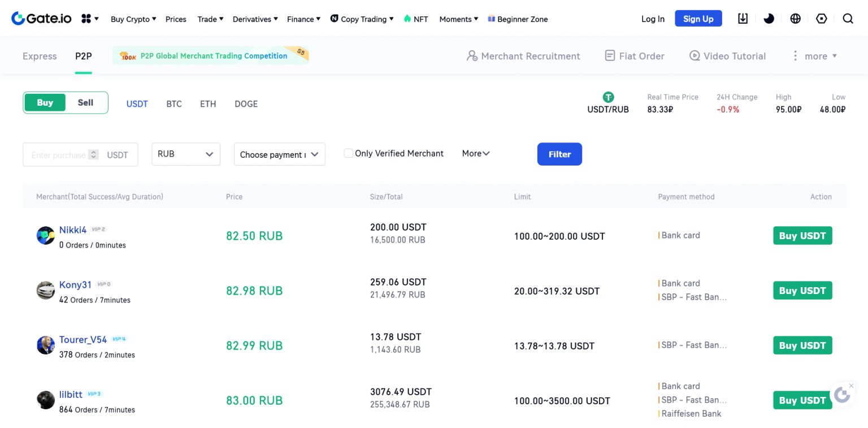This screenshot has width=868, height=428.
Task: Enable Only Verified Merchant checkbox
Action: pyautogui.click(x=349, y=153)
